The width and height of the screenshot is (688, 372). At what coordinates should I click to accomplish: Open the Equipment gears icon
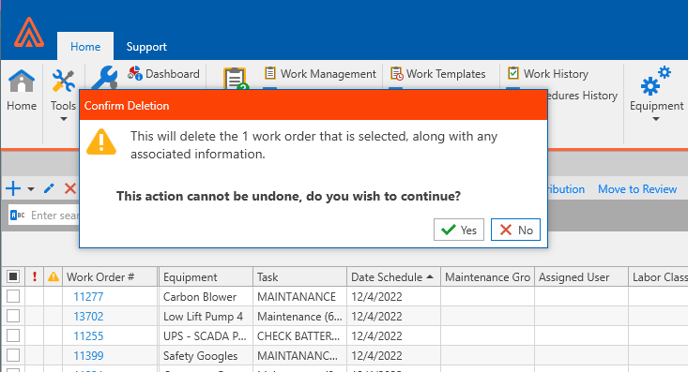656,81
